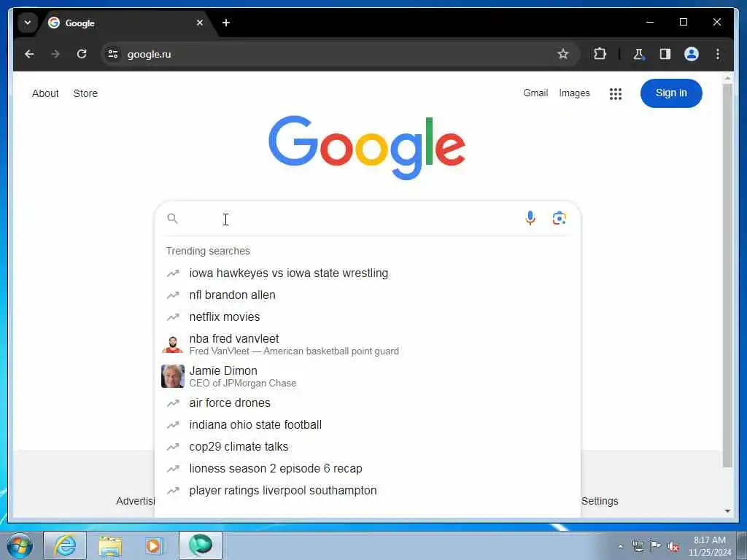Screen dimensions: 747x560
Task: Click the magnifier icon in search box
Action: 172,219
